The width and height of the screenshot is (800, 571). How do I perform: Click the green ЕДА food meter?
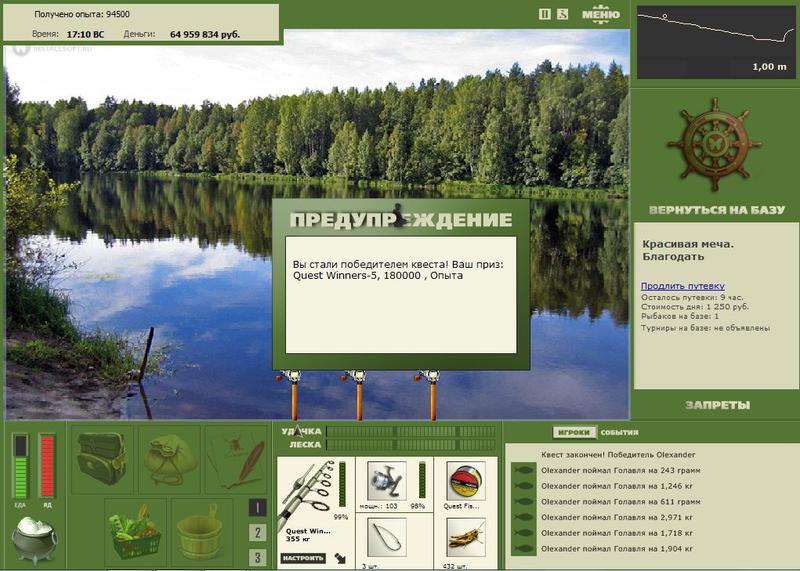[20, 466]
